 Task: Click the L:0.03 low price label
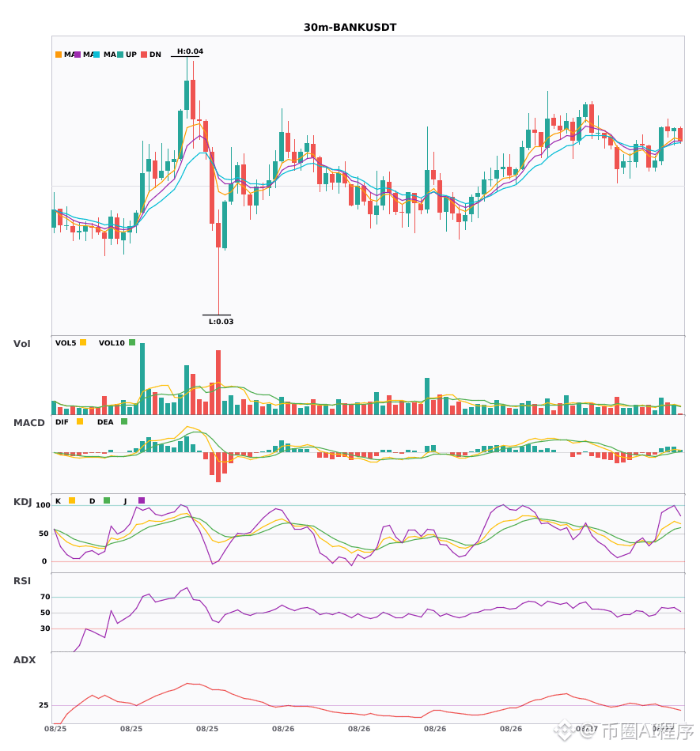coord(221,322)
